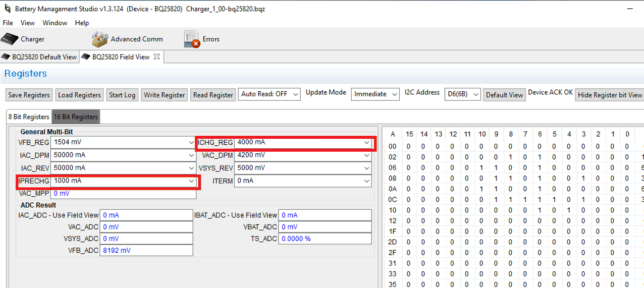The height and width of the screenshot is (288, 644).
Task: Expand the Auto Read dropdown
Action: click(x=269, y=94)
